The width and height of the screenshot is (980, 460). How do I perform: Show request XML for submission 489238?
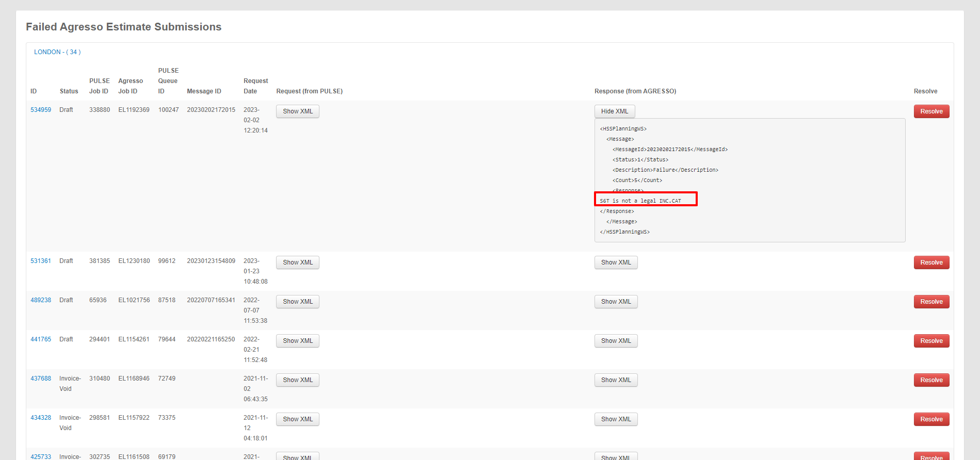point(297,302)
